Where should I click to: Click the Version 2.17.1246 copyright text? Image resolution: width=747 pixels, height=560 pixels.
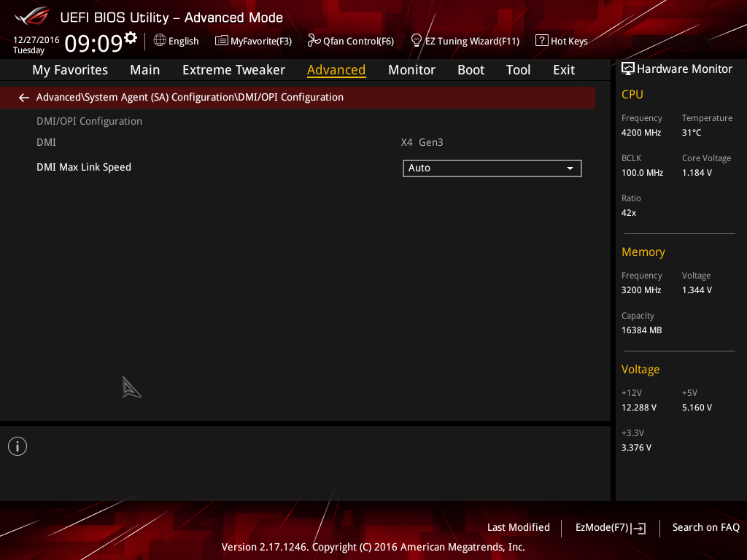(373, 547)
